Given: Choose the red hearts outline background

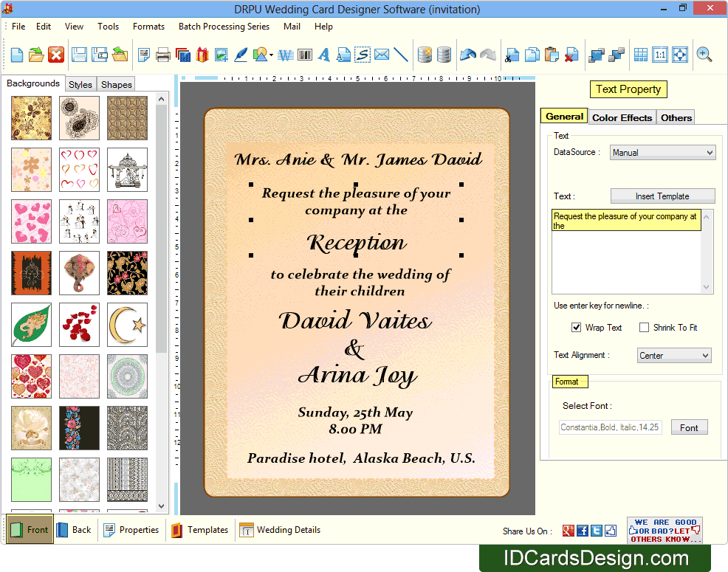Looking at the screenshot, I should tap(80, 170).
